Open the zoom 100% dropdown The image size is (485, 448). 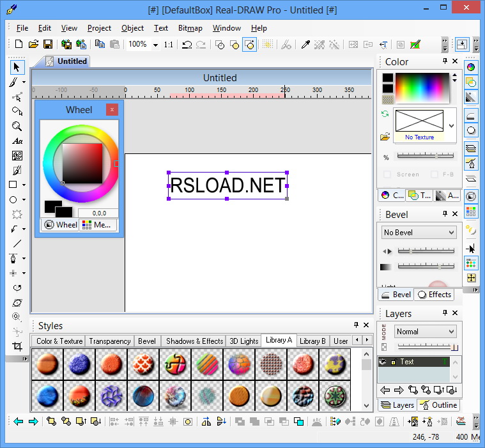click(x=155, y=45)
